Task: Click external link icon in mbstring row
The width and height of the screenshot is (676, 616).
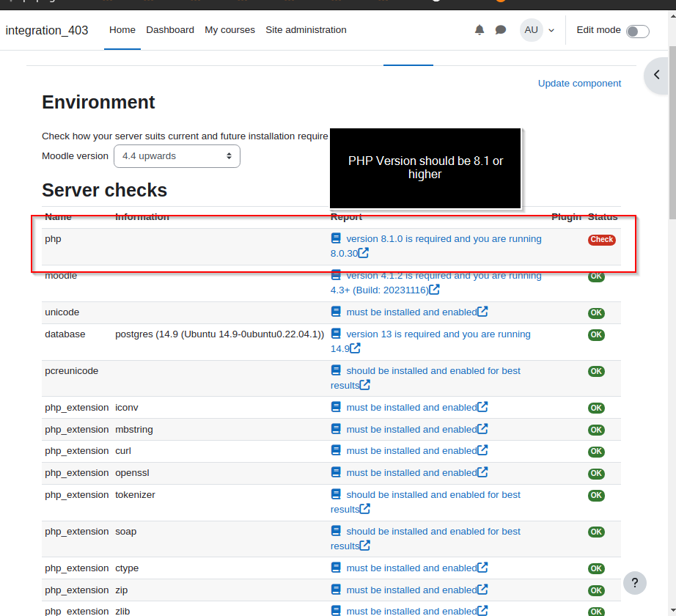Action: pyautogui.click(x=482, y=428)
